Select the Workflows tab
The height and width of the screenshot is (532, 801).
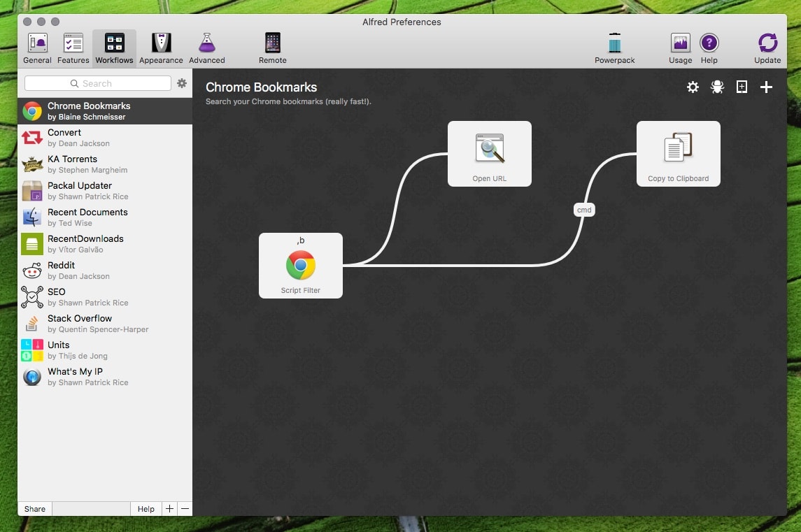click(x=115, y=48)
